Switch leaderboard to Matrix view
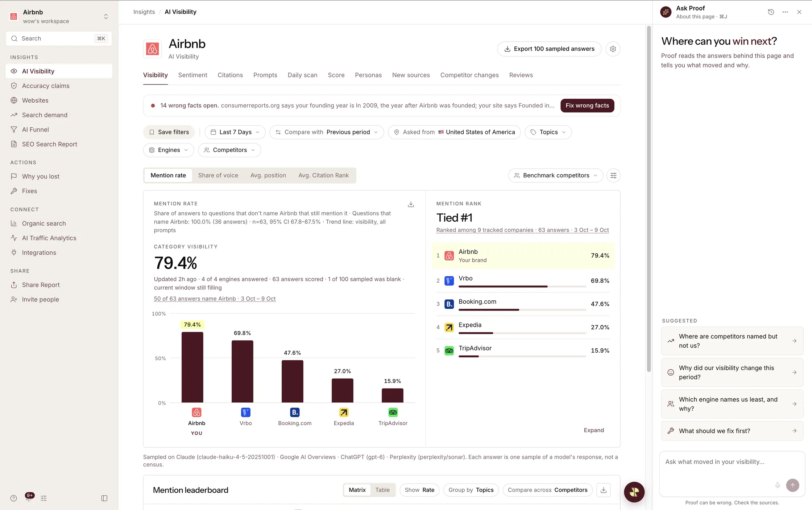Image resolution: width=812 pixels, height=510 pixels. click(357, 490)
